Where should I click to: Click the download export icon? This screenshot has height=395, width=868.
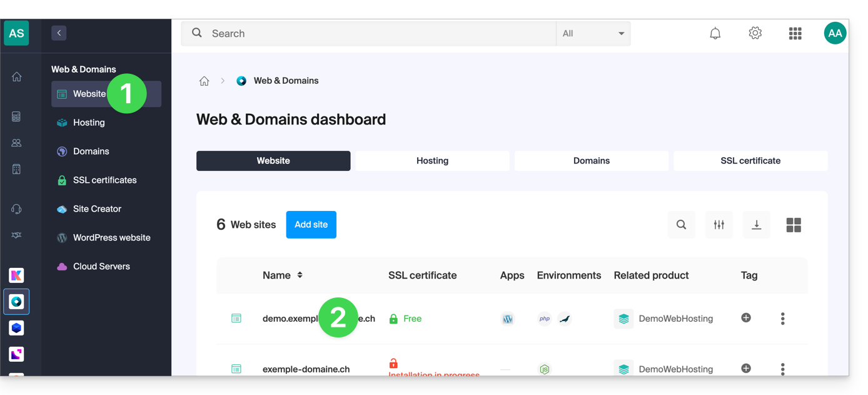click(x=756, y=225)
